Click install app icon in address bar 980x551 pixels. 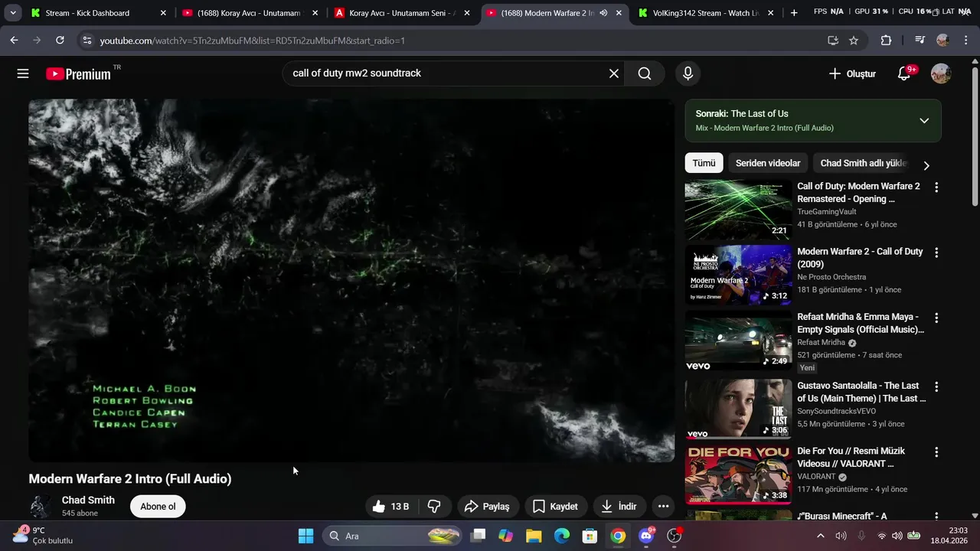(833, 41)
